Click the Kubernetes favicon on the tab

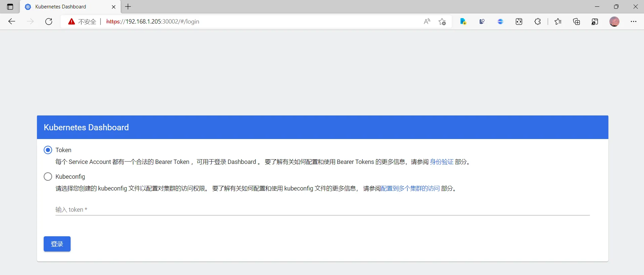[28, 7]
